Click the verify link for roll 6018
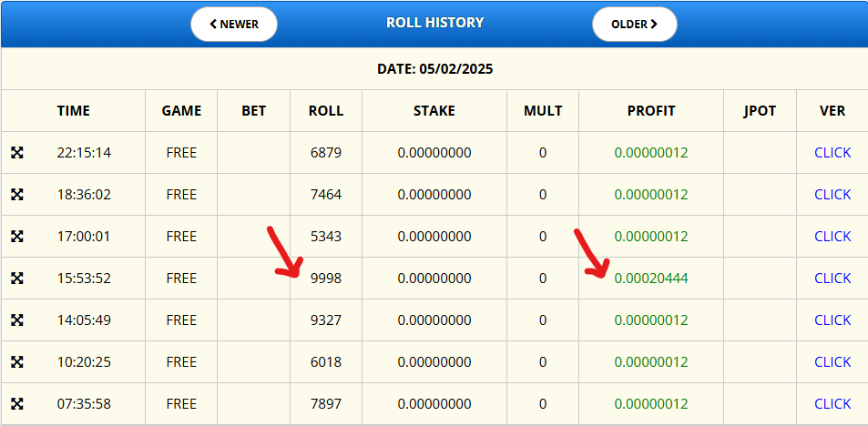The width and height of the screenshot is (868, 426). coord(832,362)
